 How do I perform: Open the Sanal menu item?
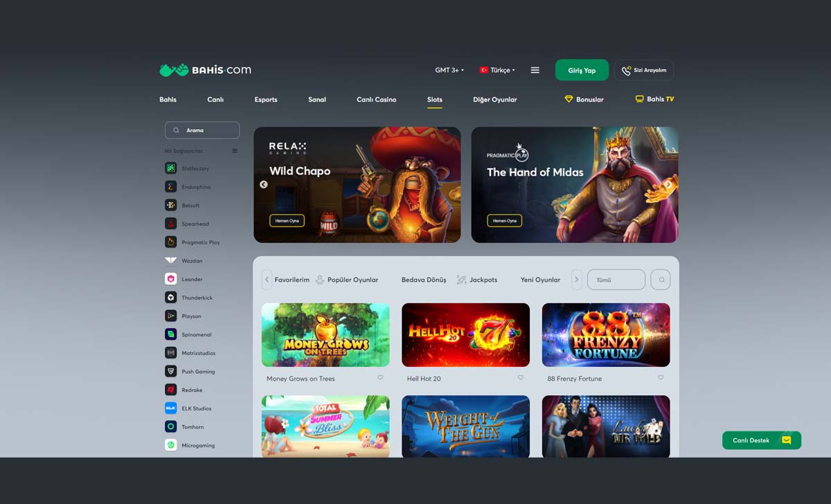(317, 100)
